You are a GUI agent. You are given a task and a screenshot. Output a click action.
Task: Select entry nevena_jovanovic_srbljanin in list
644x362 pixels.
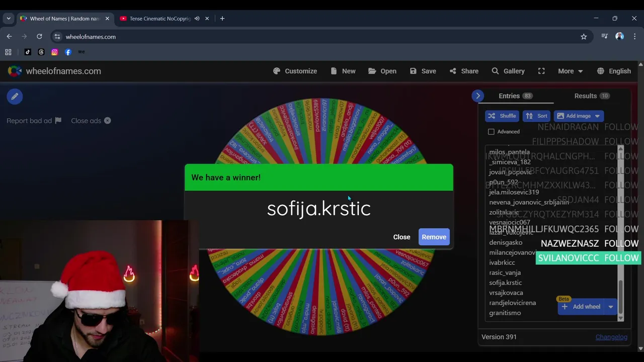529,202
